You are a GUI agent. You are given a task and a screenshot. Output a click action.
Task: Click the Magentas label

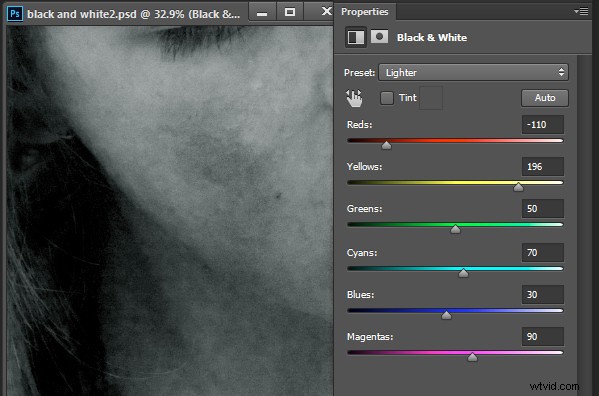click(370, 336)
